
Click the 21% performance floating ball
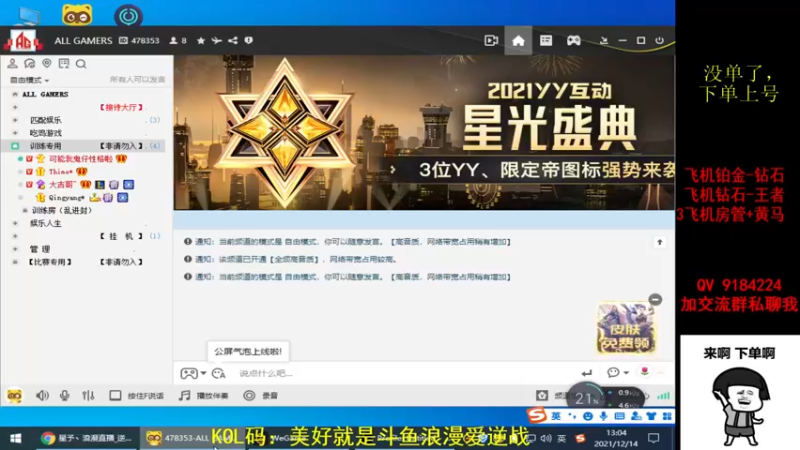pyautogui.click(x=587, y=398)
